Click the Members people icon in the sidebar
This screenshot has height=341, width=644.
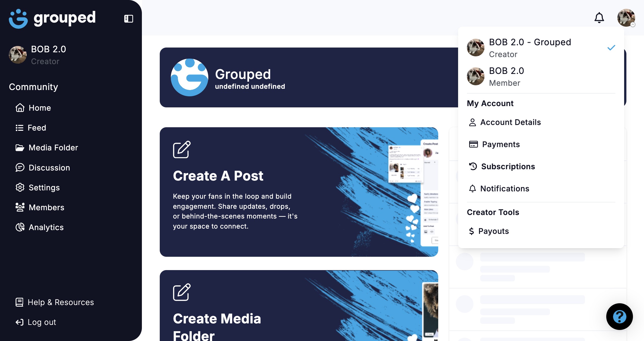coord(20,207)
